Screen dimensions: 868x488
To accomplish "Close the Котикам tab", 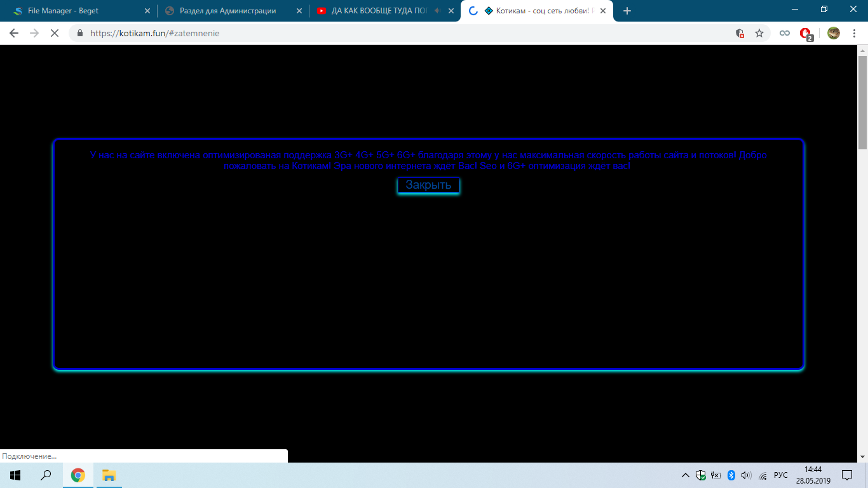I will pyautogui.click(x=603, y=11).
